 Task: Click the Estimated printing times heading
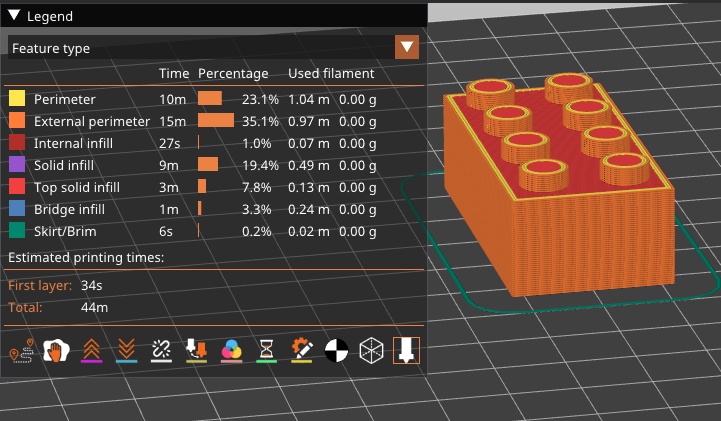[x=86, y=257]
